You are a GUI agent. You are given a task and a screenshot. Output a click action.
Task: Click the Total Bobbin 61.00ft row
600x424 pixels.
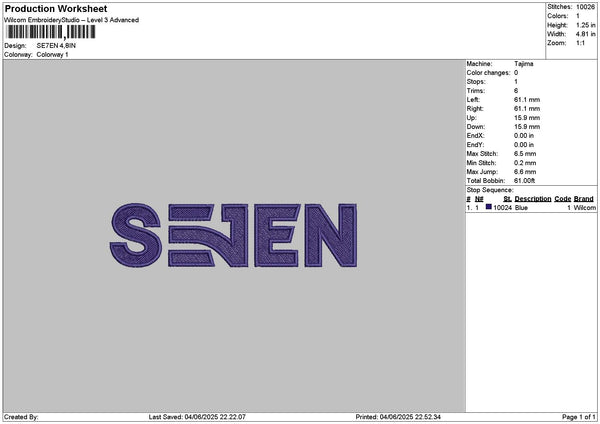pyautogui.click(x=501, y=181)
